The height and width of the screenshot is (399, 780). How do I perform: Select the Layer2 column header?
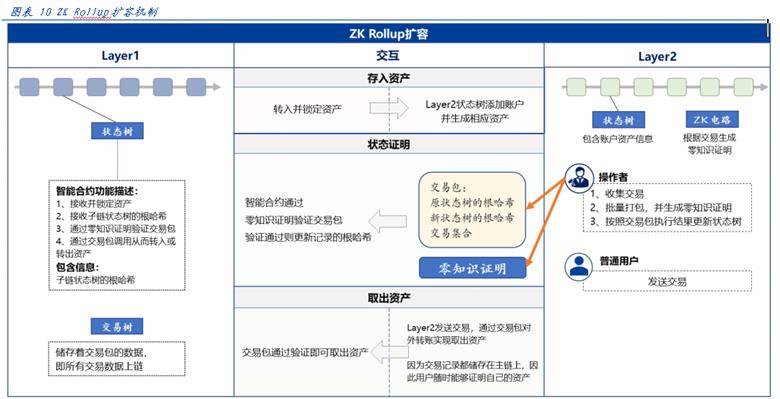(657, 56)
